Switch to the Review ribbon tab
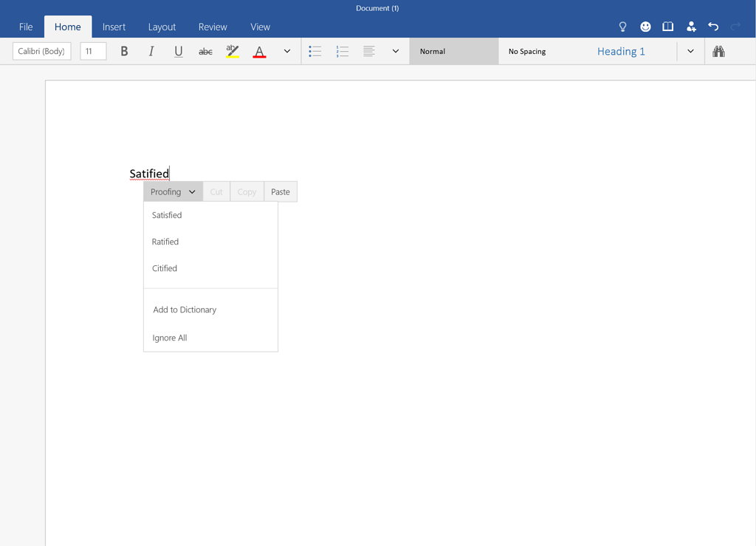Screen dimensions: 756x546 [213, 27]
